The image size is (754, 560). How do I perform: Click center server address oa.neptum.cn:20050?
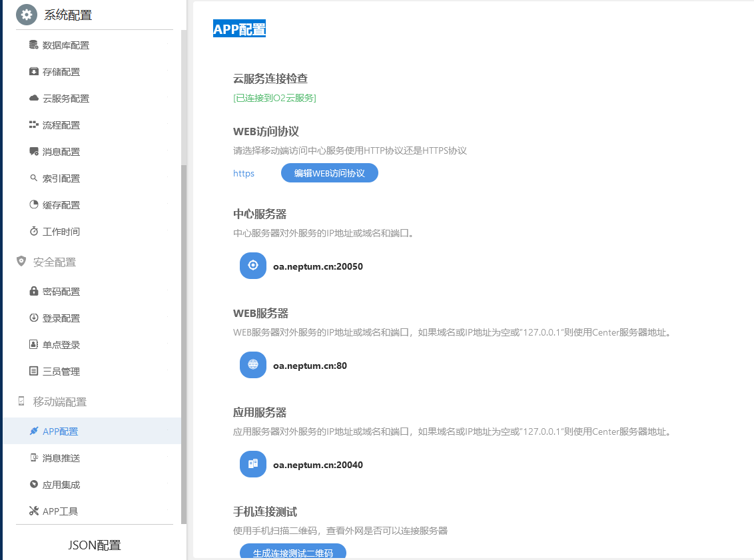[x=318, y=266]
